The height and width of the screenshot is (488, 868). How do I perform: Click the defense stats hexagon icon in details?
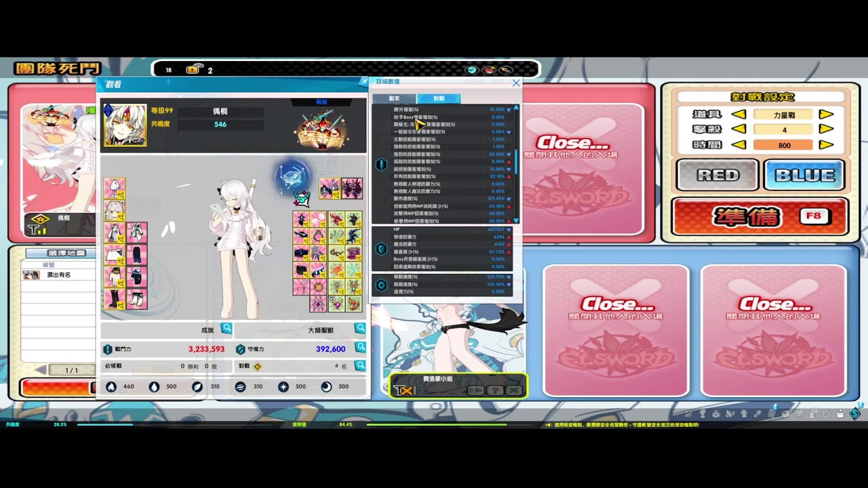click(x=381, y=249)
